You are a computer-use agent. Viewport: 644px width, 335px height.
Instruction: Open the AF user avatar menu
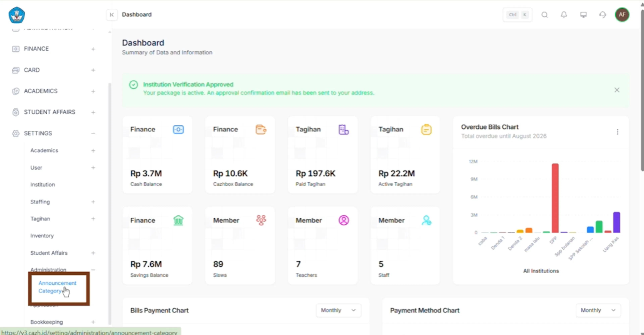click(622, 15)
